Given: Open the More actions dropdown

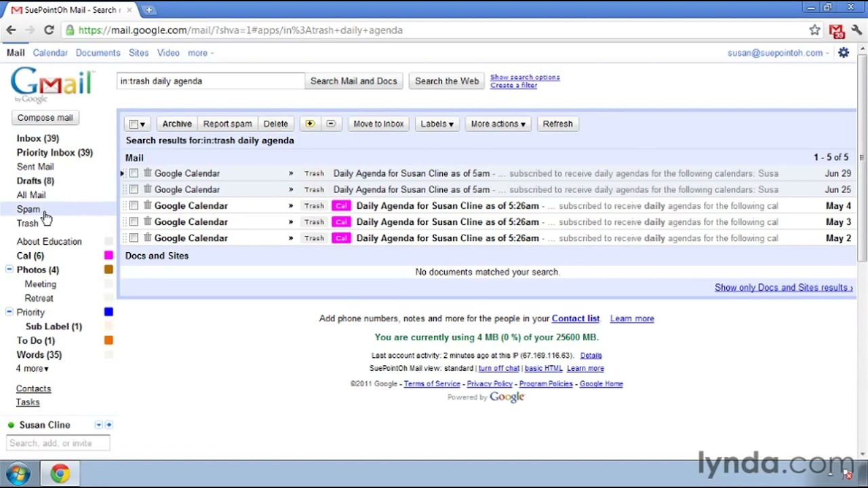Looking at the screenshot, I should click(x=498, y=123).
